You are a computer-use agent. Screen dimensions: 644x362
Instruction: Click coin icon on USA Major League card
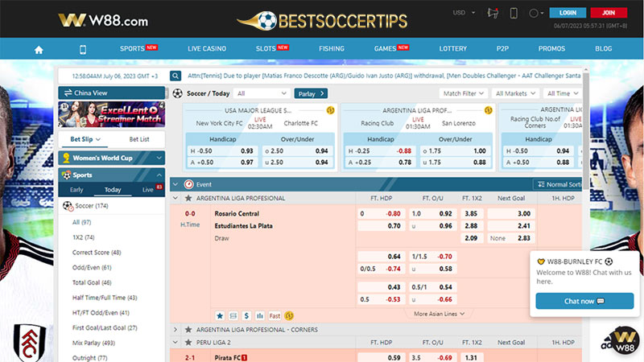[x=330, y=110]
